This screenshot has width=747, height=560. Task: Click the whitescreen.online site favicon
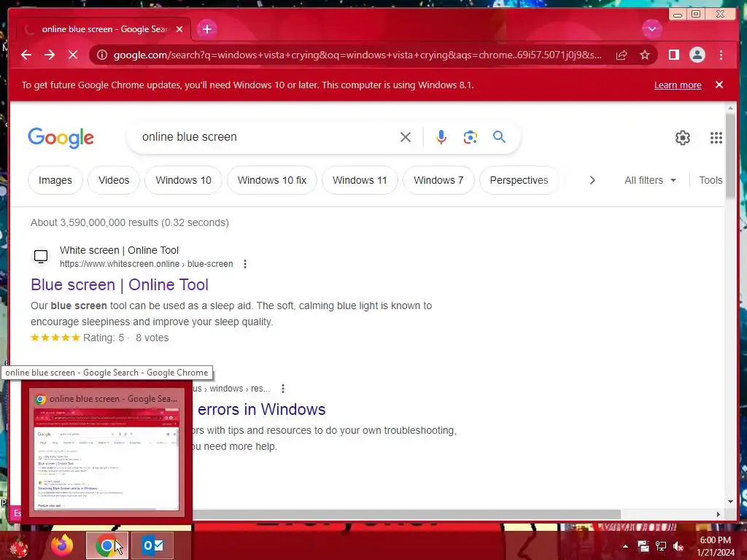(x=41, y=257)
